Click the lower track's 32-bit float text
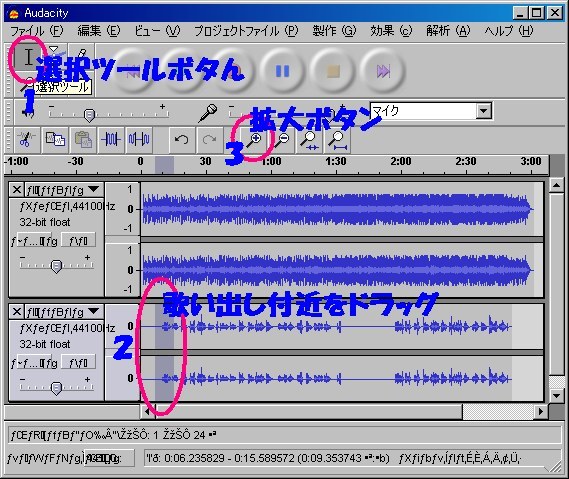Viewport: 569px width, 479px height. click(x=45, y=344)
